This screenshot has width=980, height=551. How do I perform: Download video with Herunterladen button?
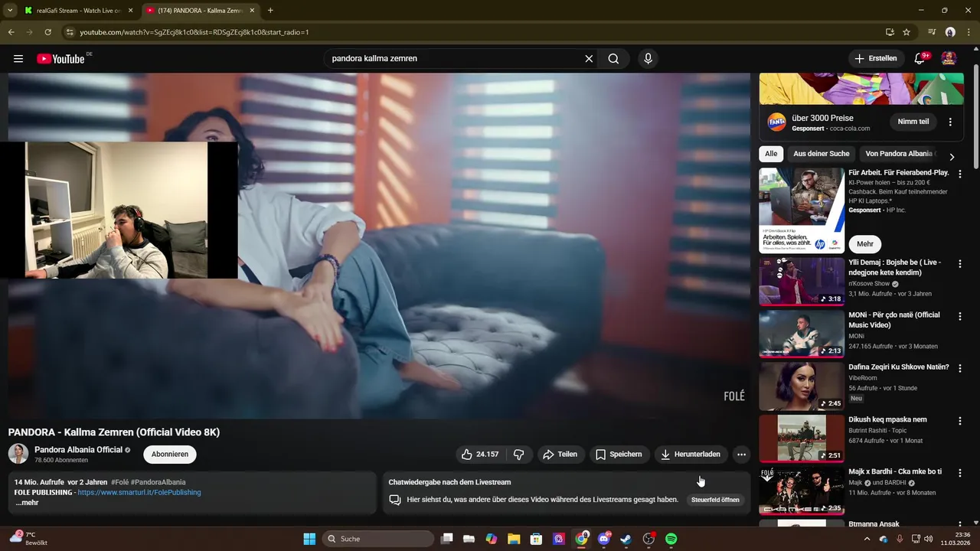(691, 454)
